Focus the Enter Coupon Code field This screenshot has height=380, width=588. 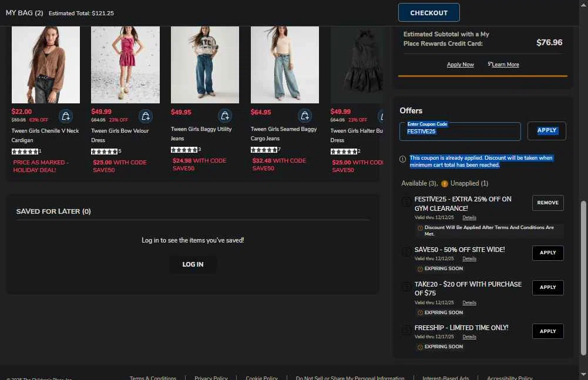pos(460,132)
